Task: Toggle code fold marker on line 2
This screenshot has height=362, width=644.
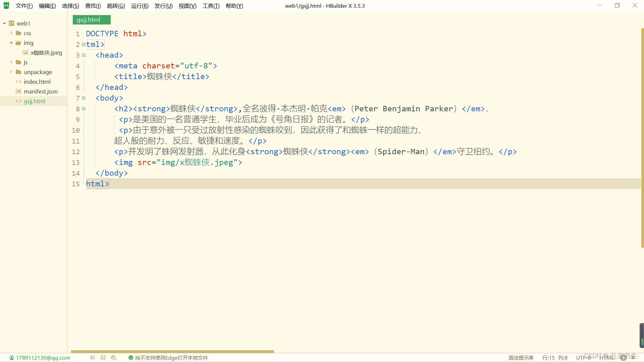Action: coord(84,44)
